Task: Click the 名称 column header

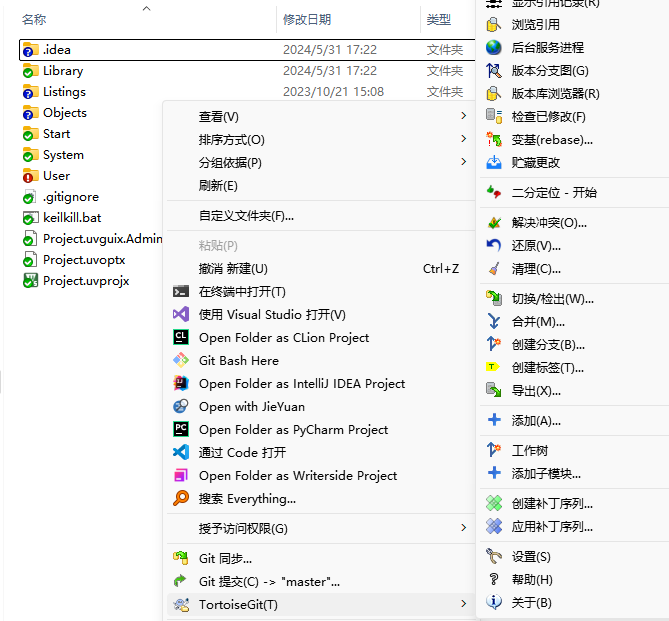Action: click(x=34, y=20)
